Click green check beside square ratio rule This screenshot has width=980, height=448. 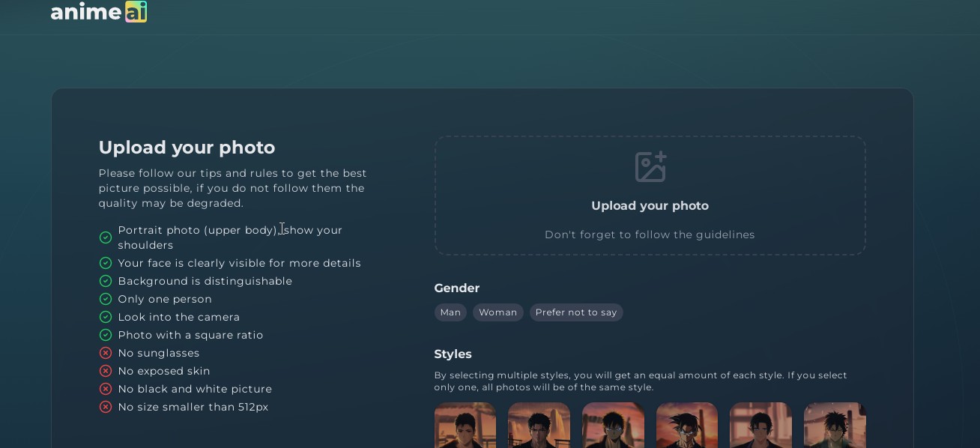point(106,335)
